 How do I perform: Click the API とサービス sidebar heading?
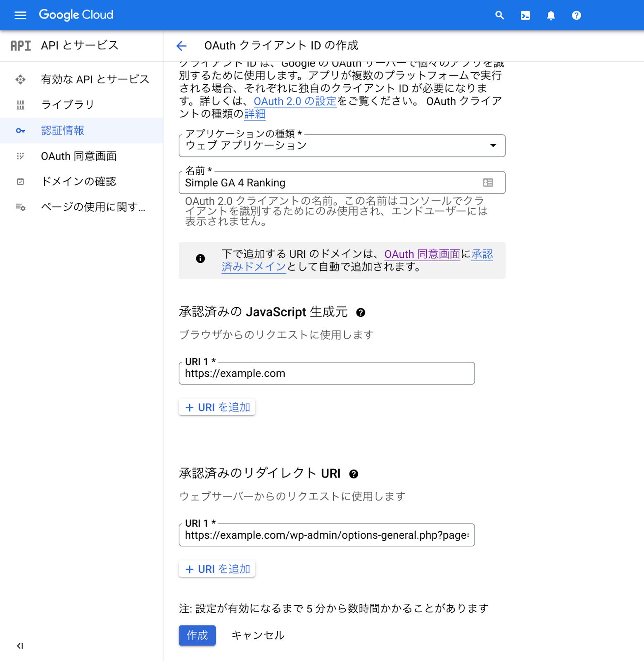pos(80,45)
